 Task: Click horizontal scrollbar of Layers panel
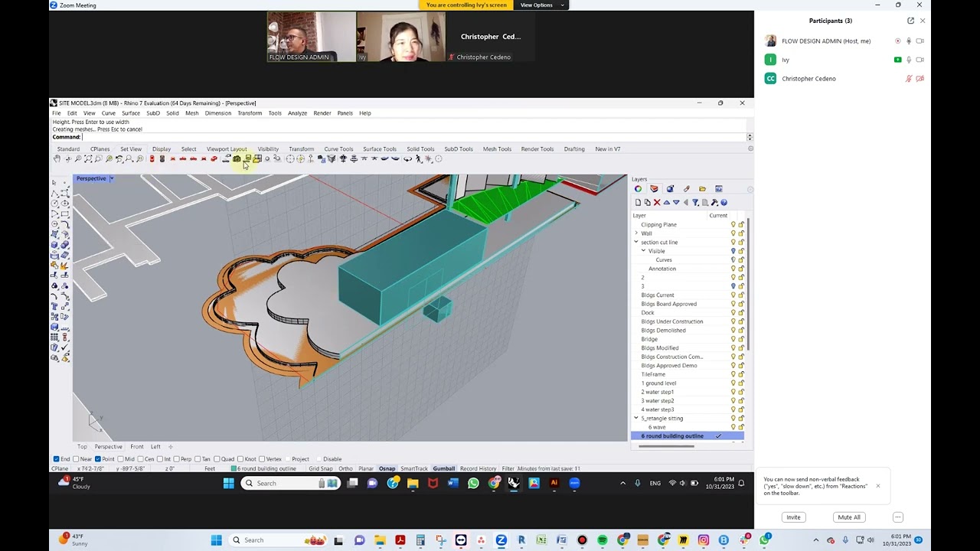[668, 445]
